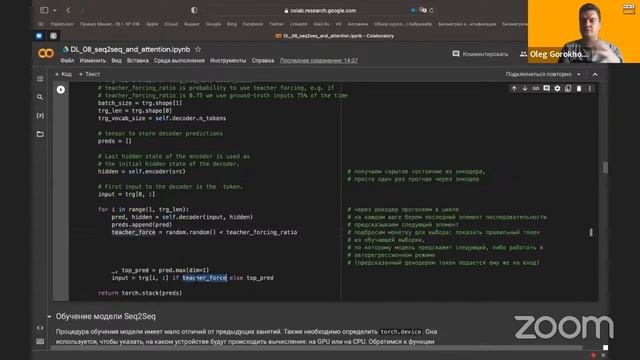
Task: Open the Файл menu
Action: coord(67,60)
